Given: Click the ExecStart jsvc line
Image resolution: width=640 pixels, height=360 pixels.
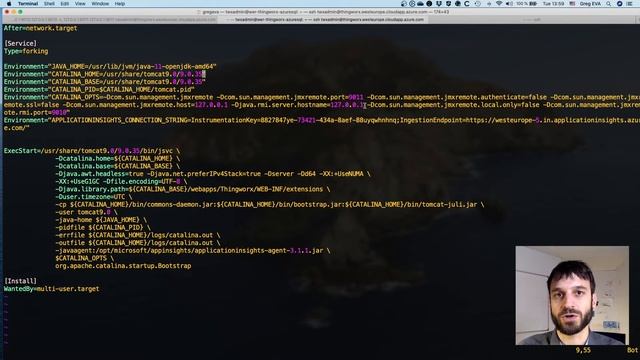Looking at the screenshot, I should click(x=92, y=151).
